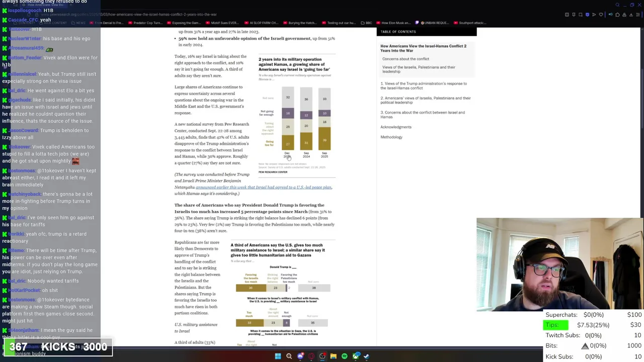Screen dimensions: 644x362
Task: Open 'How Elon Musk an...' bookmark
Action: [393, 23]
